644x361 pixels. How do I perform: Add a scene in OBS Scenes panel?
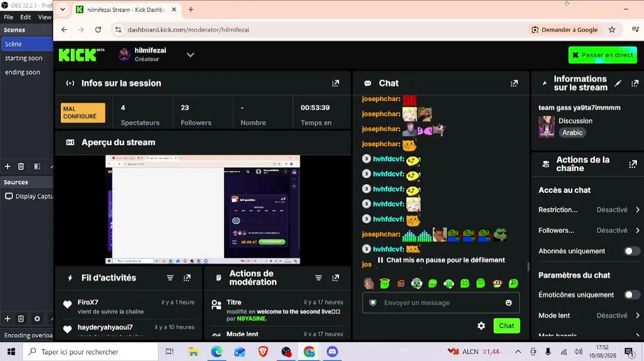click(8, 166)
